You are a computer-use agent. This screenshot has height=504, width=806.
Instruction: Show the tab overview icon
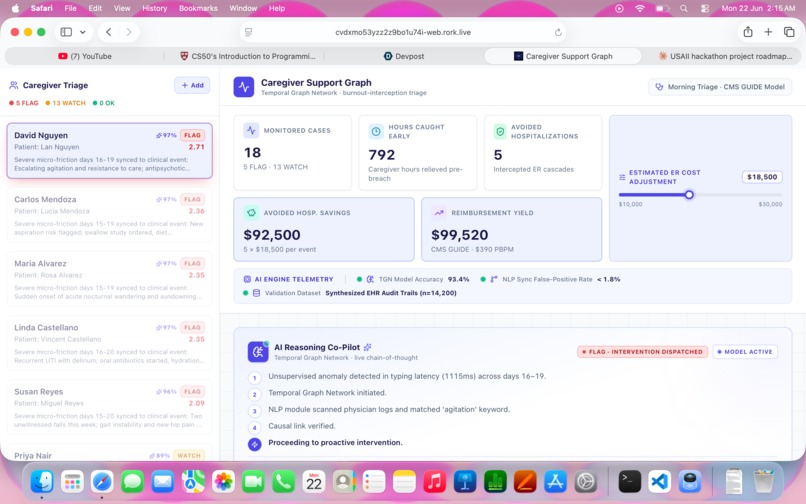coord(789,32)
